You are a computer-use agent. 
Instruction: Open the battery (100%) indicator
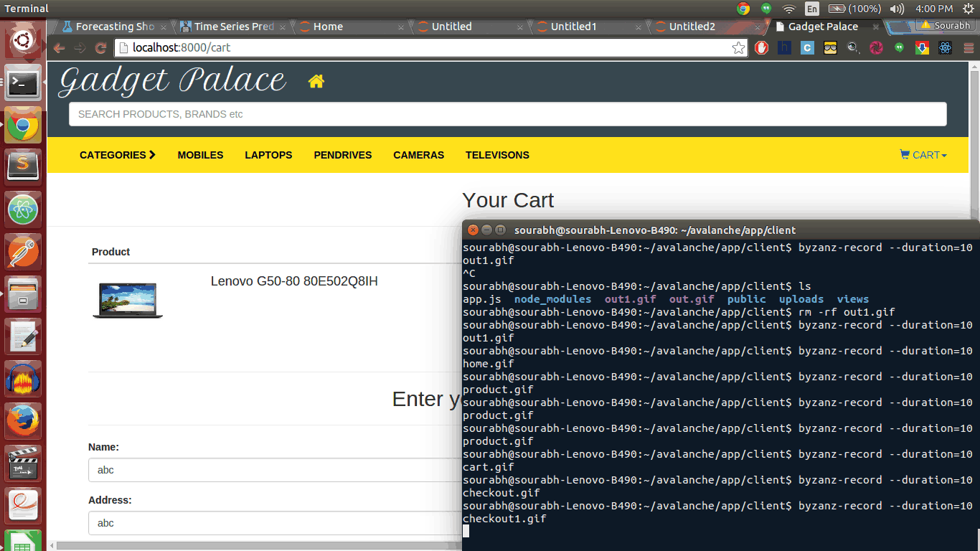point(854,9)
